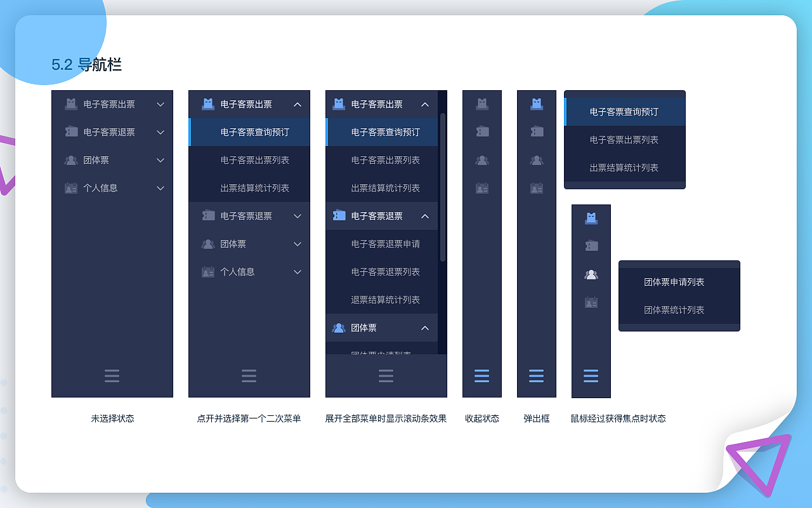Click the blue hamburger icon in collapsed sidebar
The width and height of the screenshot is (812, 508).
[x=482, y=376]
